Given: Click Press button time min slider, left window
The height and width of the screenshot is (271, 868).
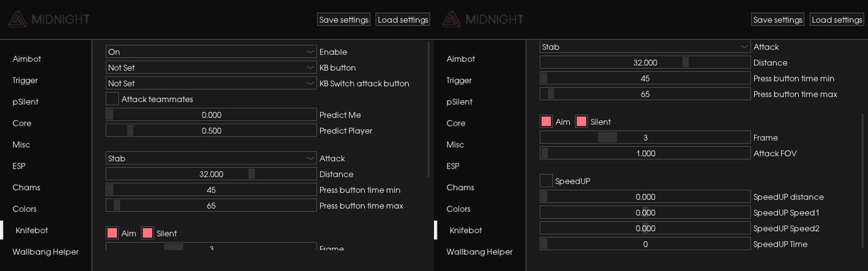Looking at the screenshot, I should click(x=211, y=189).
